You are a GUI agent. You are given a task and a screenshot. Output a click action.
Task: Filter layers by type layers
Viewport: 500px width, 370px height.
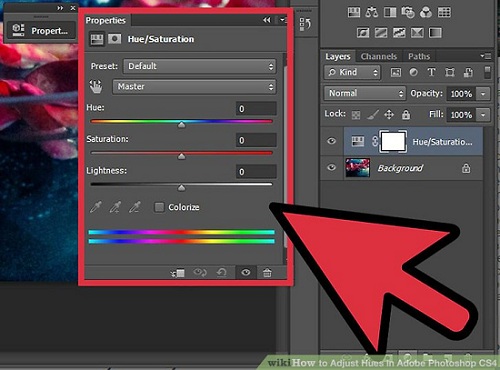point(431,72)
